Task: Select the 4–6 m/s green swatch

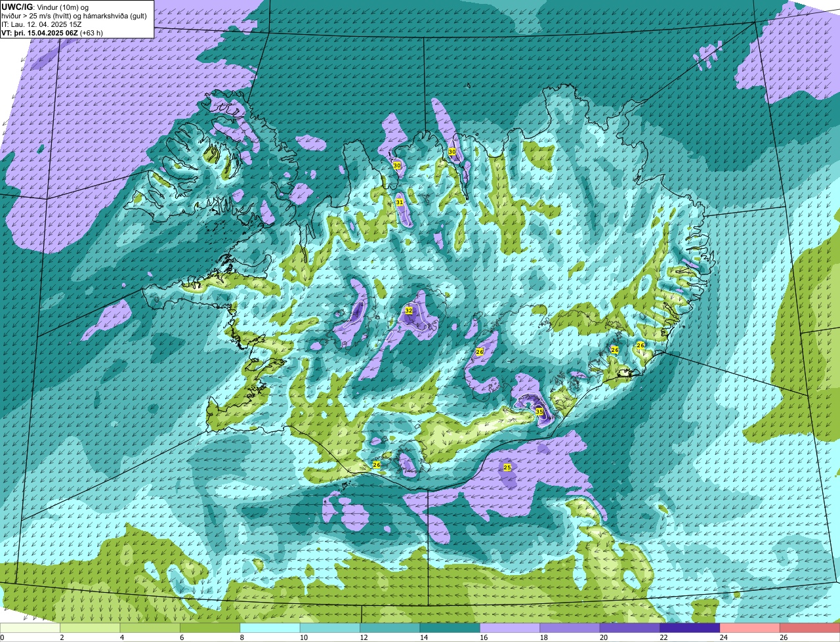Action: tap(150, 628)
